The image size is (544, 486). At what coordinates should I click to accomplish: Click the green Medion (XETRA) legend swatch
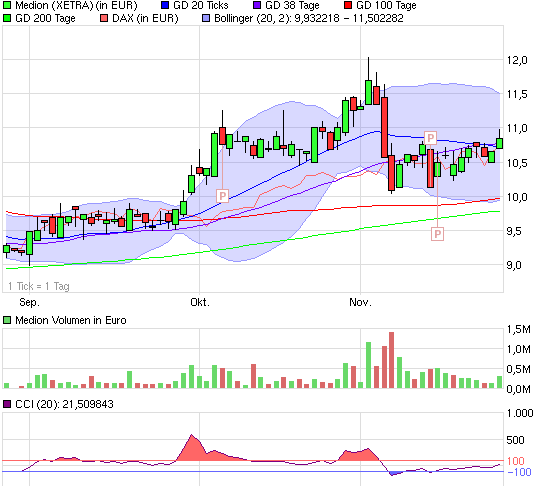coord(7,5)
